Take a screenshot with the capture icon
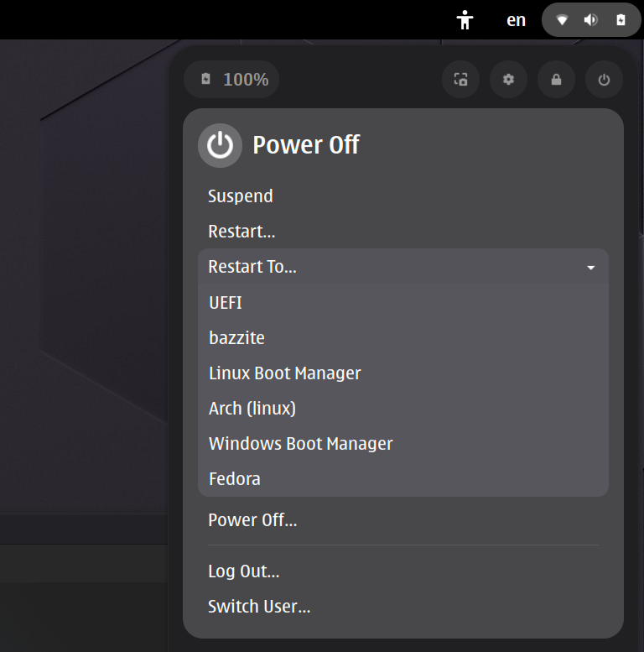 [460, 80]
